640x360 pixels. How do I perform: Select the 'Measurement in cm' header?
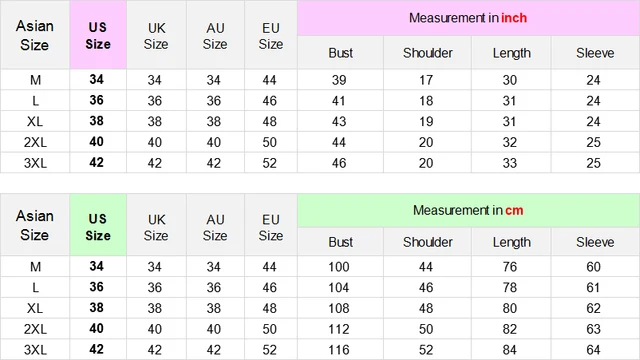(x=468, y=211)
